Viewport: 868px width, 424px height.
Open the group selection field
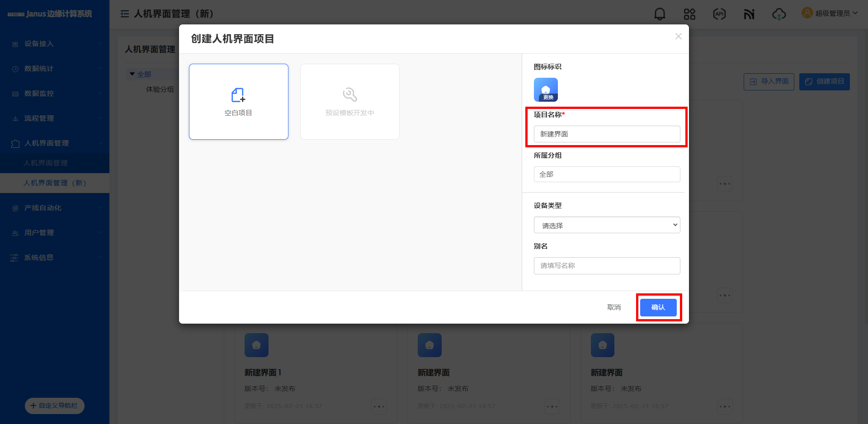click(x=607, y=174)
